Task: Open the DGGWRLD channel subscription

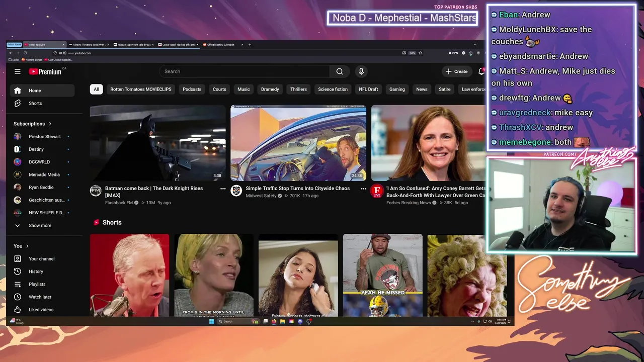Action: 42,162
